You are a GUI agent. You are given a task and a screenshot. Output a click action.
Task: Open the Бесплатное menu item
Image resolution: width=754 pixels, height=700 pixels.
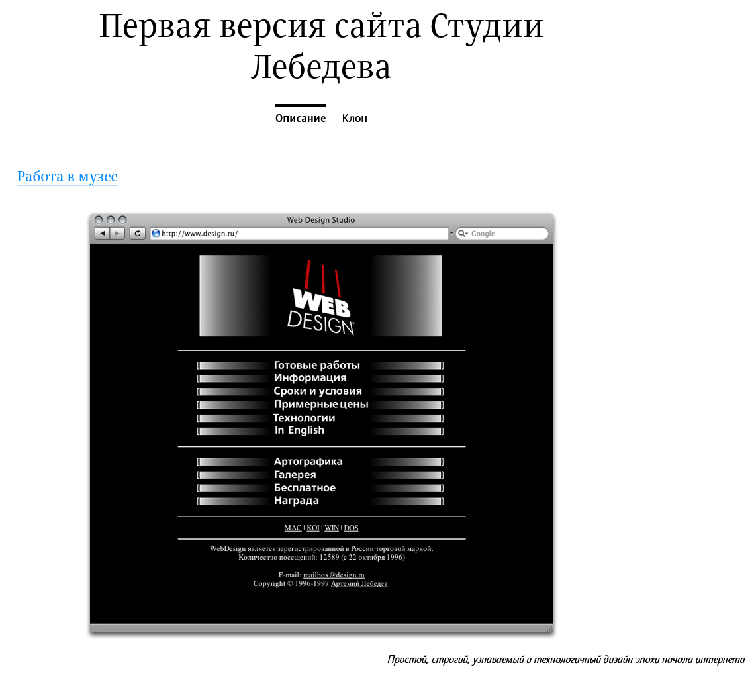(305, 488)
